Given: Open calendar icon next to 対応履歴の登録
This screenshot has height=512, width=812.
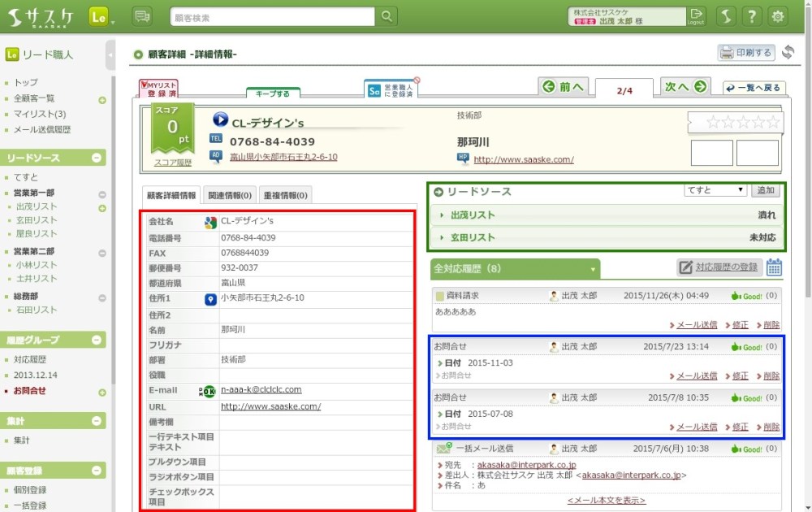Looking at the screenshot, I should pos(774,267).
